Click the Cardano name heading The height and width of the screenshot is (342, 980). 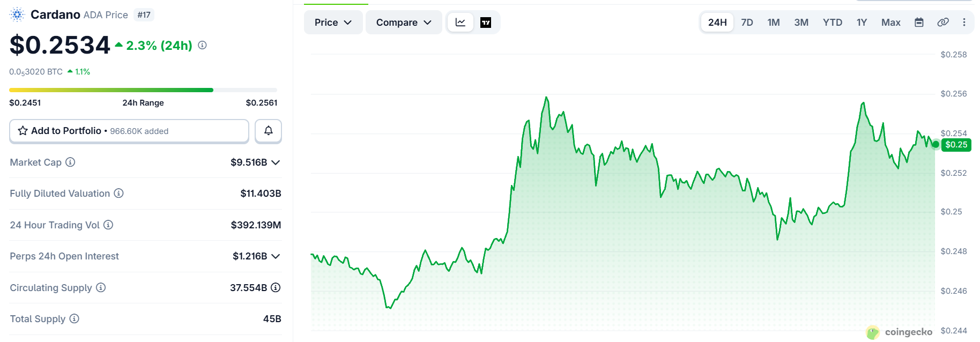(55, 14)
